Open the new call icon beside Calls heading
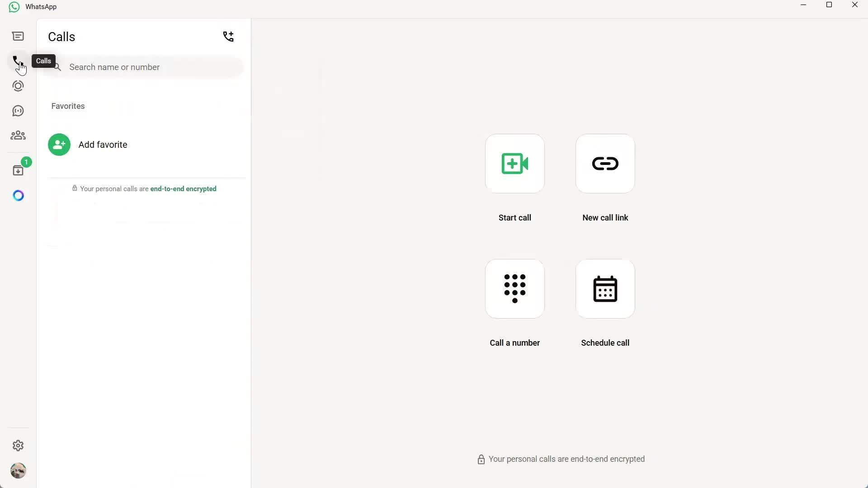The height and width of the screenshot is (488, 868). [228, 36]
